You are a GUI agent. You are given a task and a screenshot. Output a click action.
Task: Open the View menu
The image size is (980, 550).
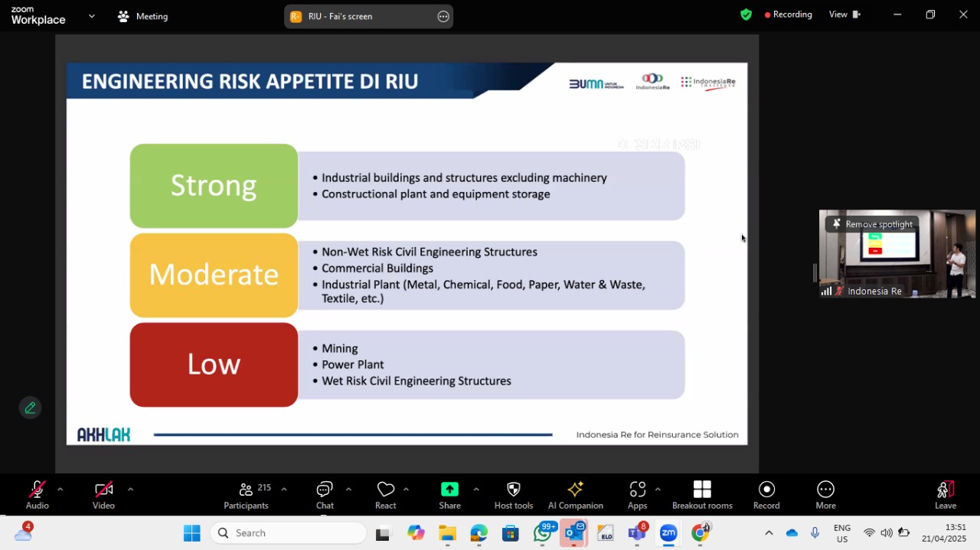click(x=845, y=15)
